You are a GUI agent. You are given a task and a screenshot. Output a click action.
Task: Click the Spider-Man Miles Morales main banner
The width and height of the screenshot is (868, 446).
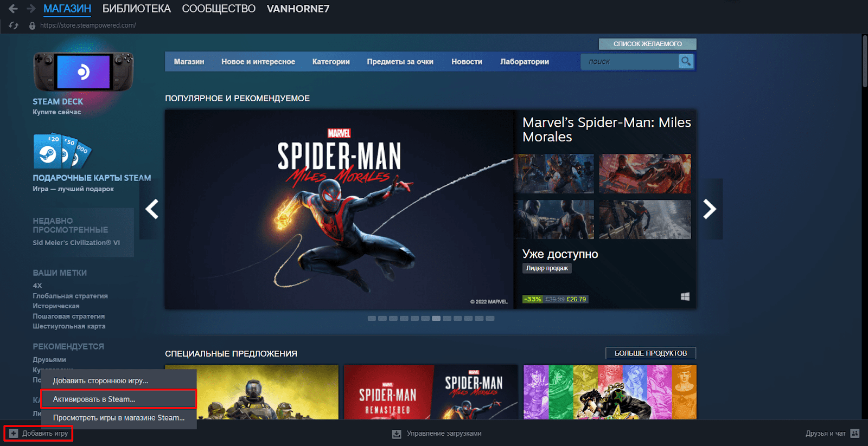click(340, 210)
